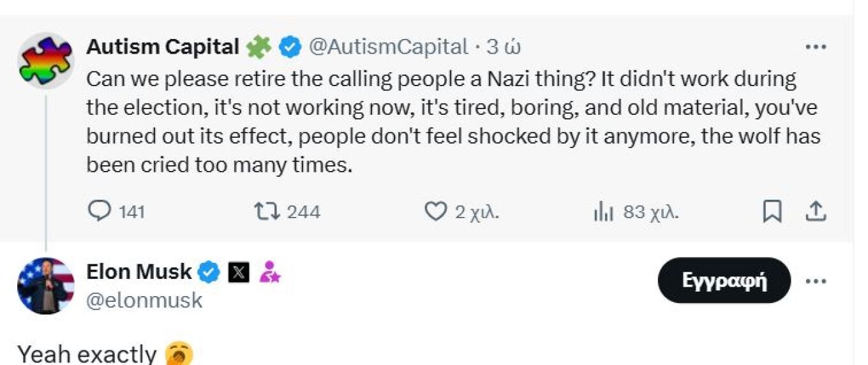This screenshot has width=868, height=365.
Task: Click the Autism Capital display name
Action: [x=162, y=47]
